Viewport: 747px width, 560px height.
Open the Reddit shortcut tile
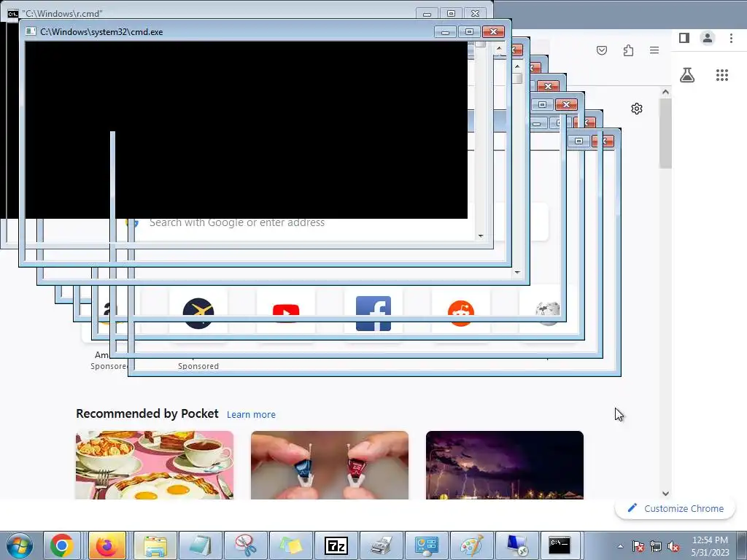pyautogui.click(x=461, y=313)
